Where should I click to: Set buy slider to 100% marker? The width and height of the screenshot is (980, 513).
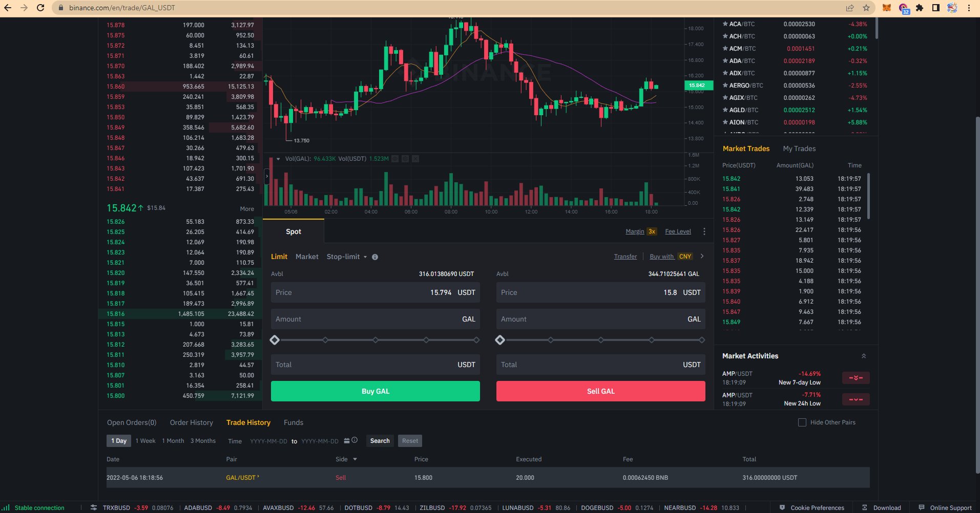point(476,340)
